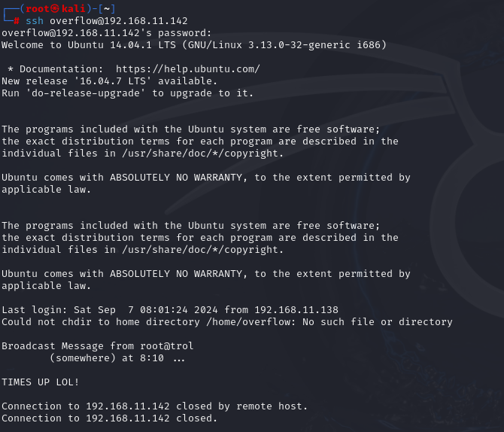504x432 pixels.
Task: Click the 192.168.11.138 IP address
Action: (x=296, y=309)
